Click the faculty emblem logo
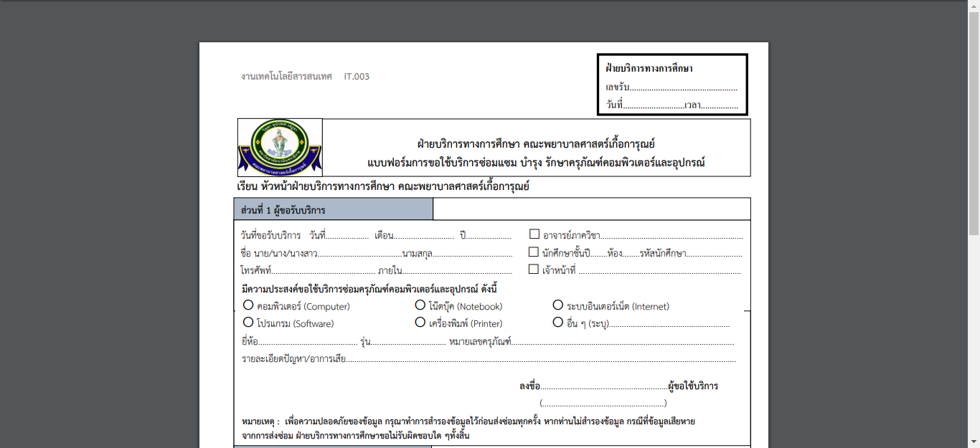 click(280, 148)
